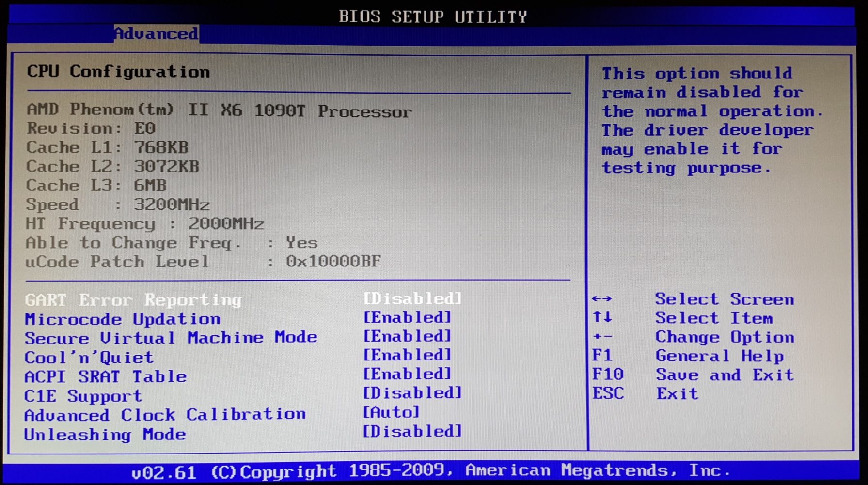This screenshot has width=868, height=485.
Task: Click the Revision: E0 line
Action: click(91, 128)
